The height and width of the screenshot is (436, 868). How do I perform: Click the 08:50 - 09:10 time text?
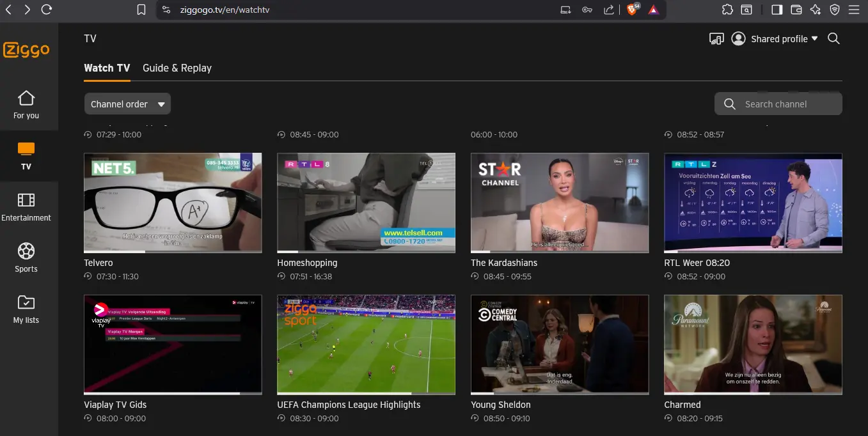coord(507,419)
